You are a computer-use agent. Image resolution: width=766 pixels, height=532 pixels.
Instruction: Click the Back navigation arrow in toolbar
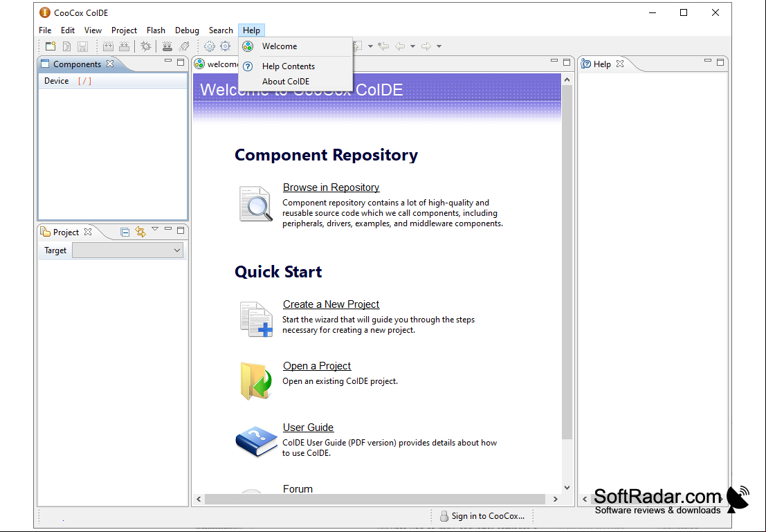click(400, 46)
